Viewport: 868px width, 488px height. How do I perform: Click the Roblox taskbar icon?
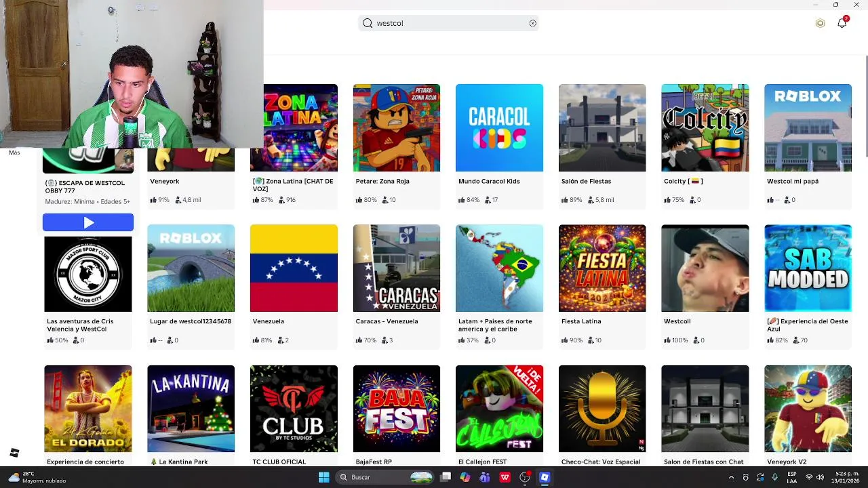(x=545, y=477)
